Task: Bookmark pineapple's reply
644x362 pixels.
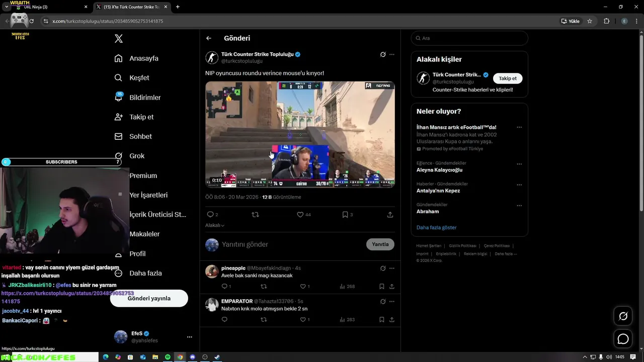Action: 382,287
